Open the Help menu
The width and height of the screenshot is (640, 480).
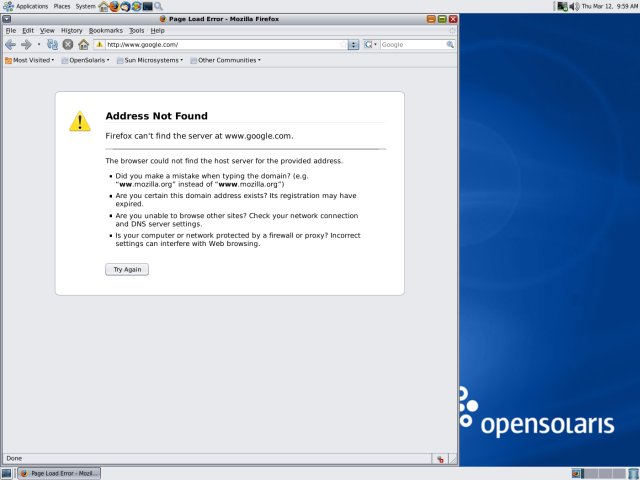coord(158,31)
